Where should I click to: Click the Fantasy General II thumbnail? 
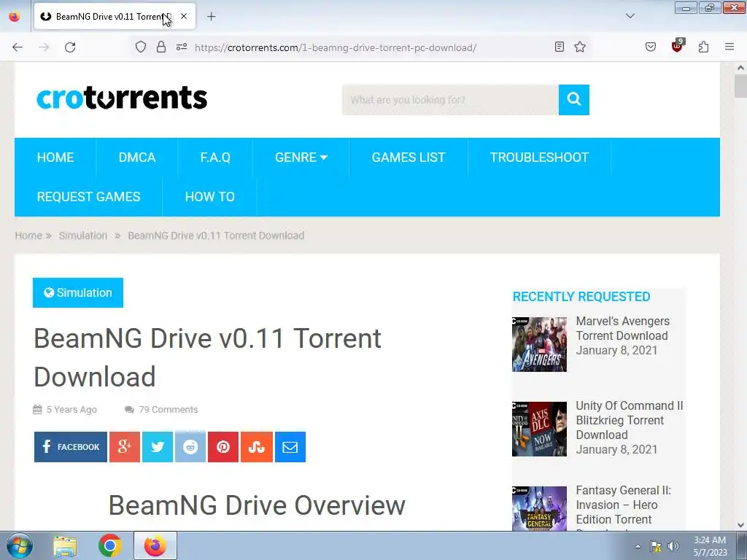coord(539,508)
